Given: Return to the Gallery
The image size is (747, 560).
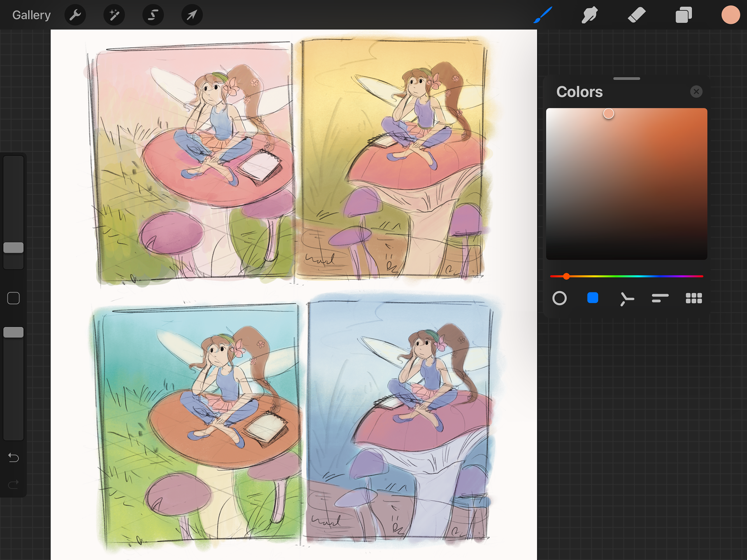Looking at the screenshot, I should point(31,15).
